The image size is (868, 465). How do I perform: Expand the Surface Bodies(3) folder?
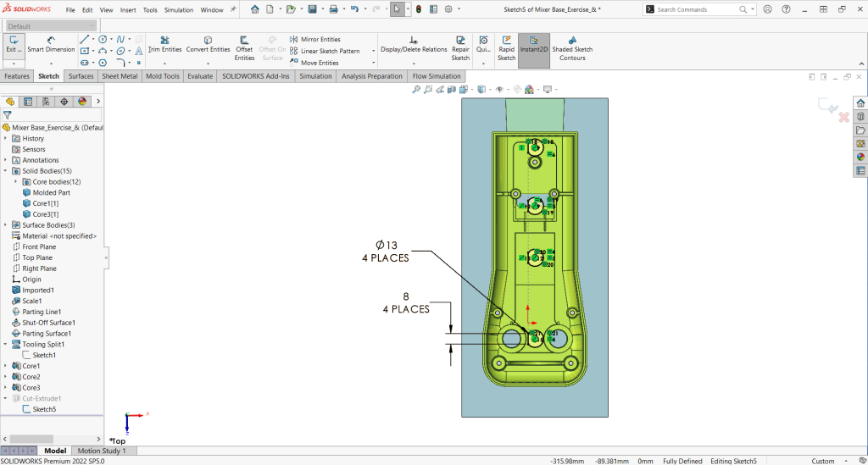click(5, 225)
